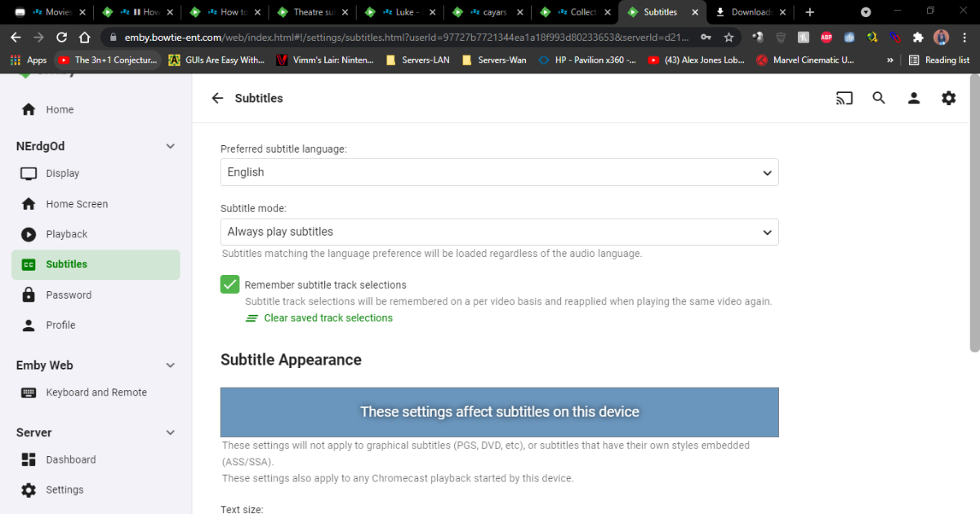Select the Subtitles sidebar item

pyautogui.click(x=96, y=264)
